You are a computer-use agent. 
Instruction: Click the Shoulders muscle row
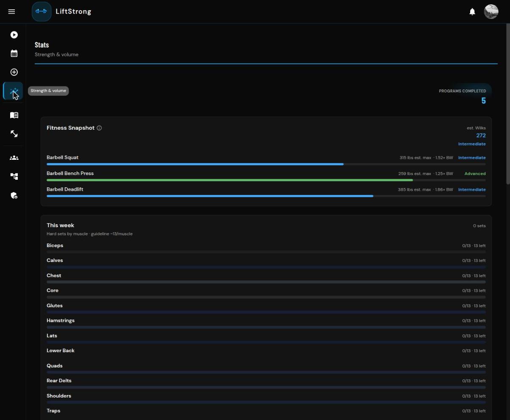click(266, 399)
